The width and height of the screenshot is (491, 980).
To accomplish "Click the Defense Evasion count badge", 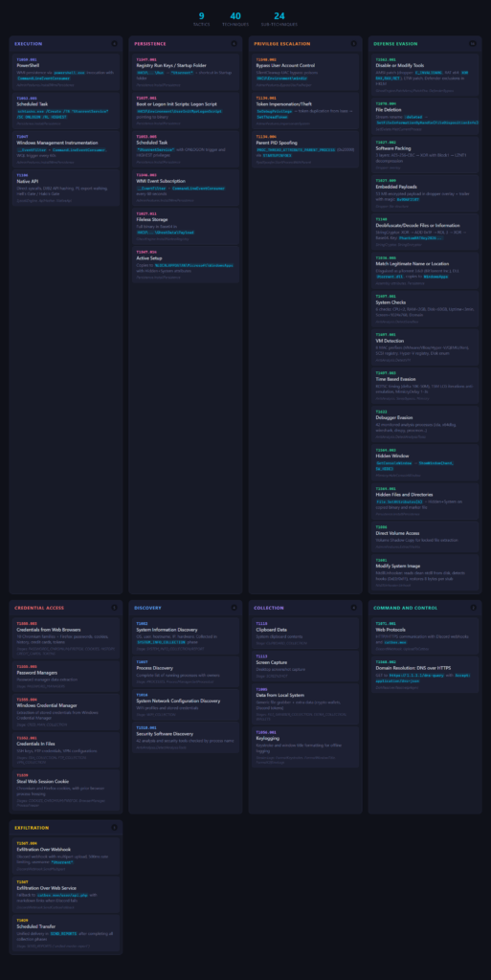I will point(473,44).
